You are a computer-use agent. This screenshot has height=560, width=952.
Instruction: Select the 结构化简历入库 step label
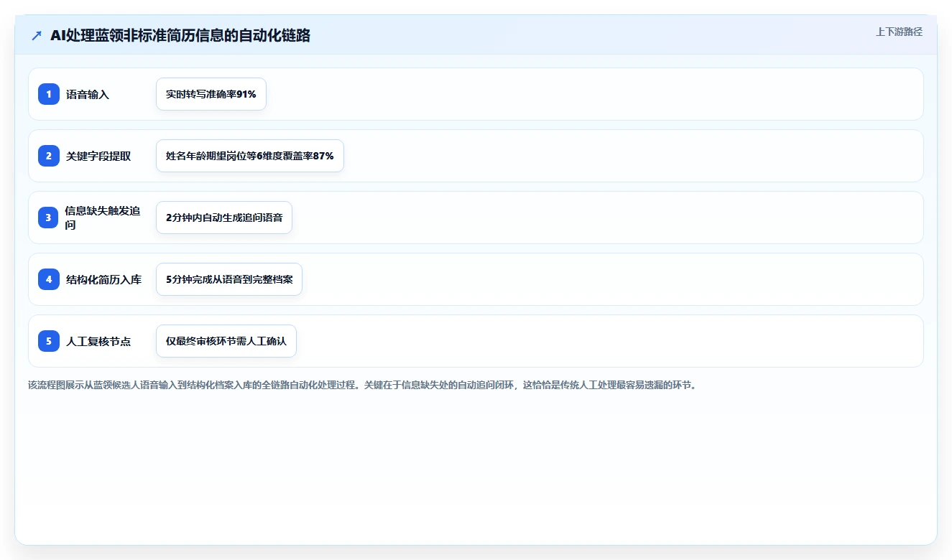(103, 279)
